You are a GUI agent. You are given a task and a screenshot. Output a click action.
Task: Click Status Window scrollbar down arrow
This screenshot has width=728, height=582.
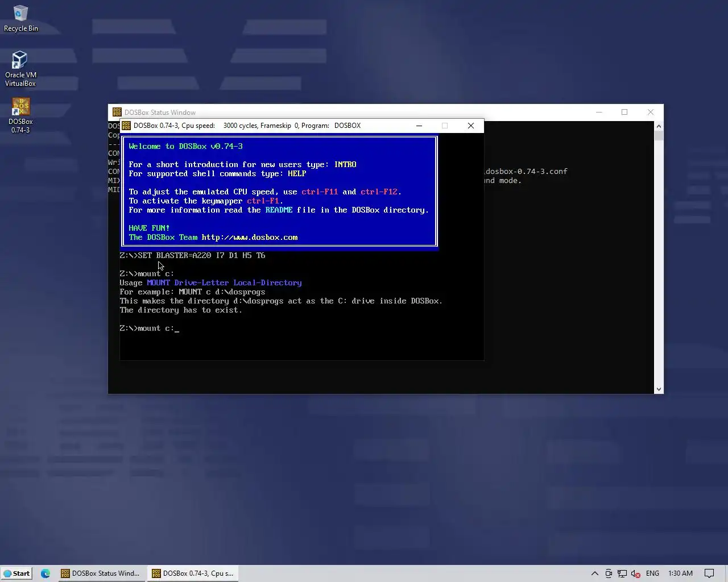coord(659,389)
